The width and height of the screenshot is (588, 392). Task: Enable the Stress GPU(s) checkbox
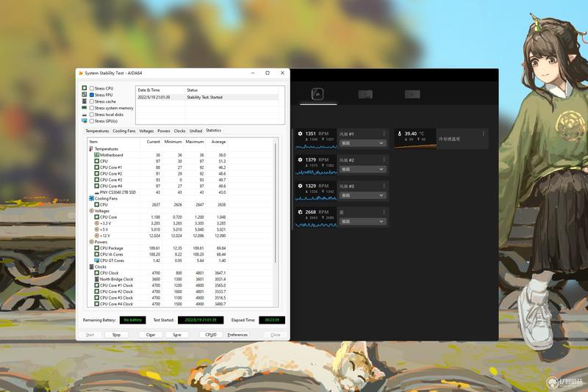tap(92, 121)
